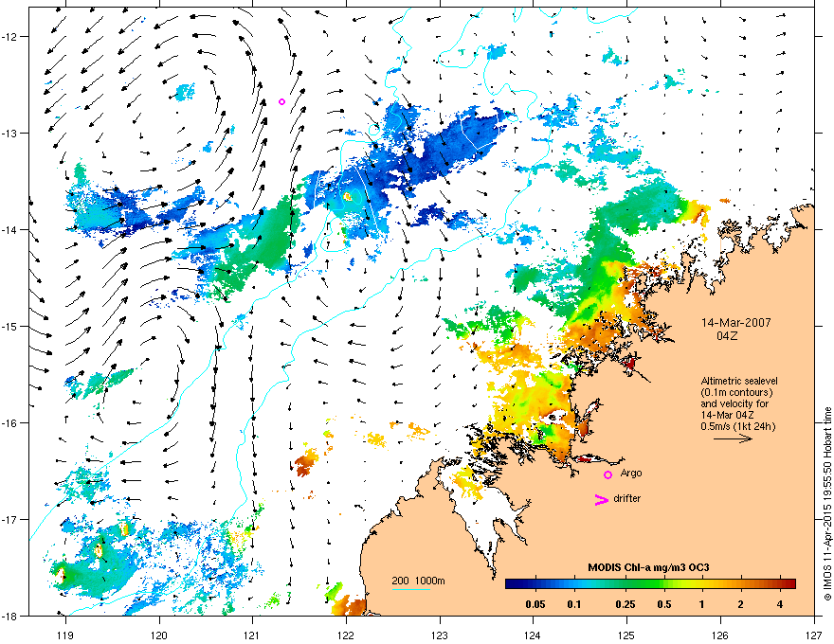The image size is (834, 644).
Task: Click the '123' longitude axis label
Action: [440, 635]
